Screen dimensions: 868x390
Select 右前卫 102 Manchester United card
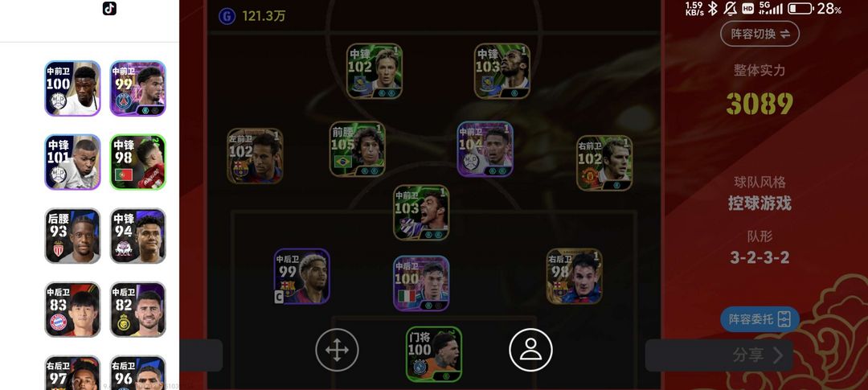coord(604,163)
